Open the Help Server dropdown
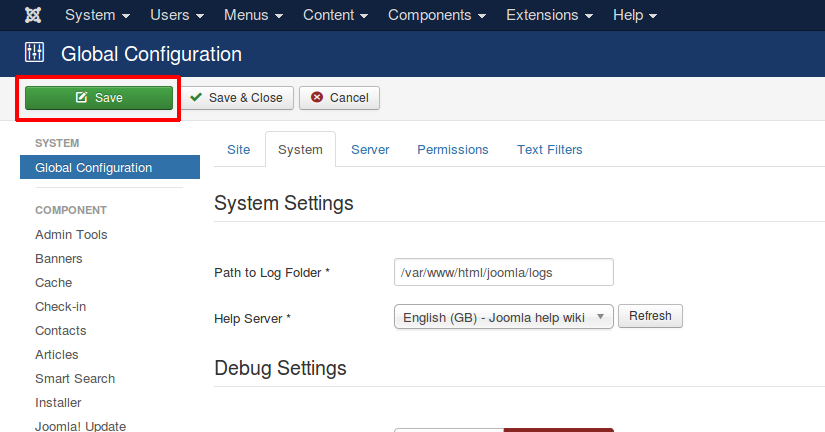Screen dimensions: 825x432 (x=503, y=317)
